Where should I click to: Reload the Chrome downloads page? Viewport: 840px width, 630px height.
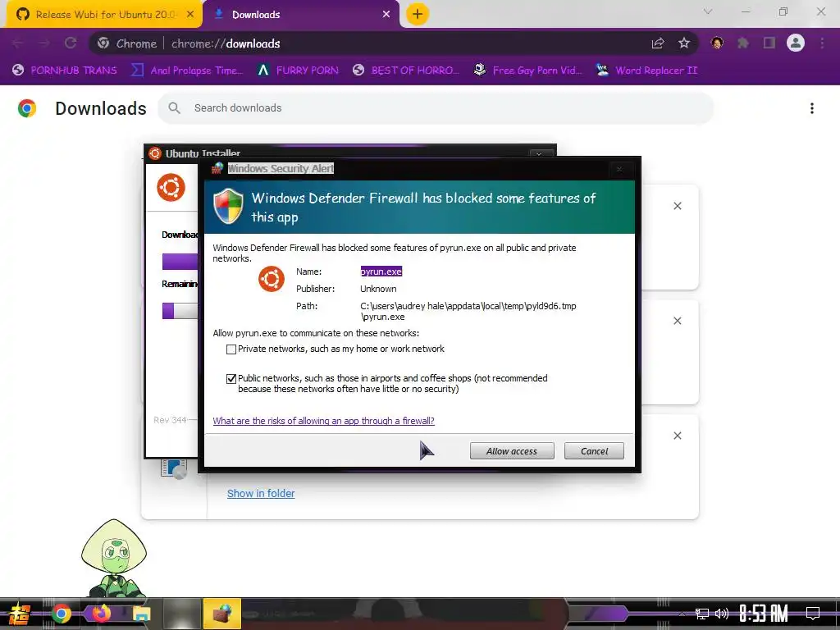[71, 43]
